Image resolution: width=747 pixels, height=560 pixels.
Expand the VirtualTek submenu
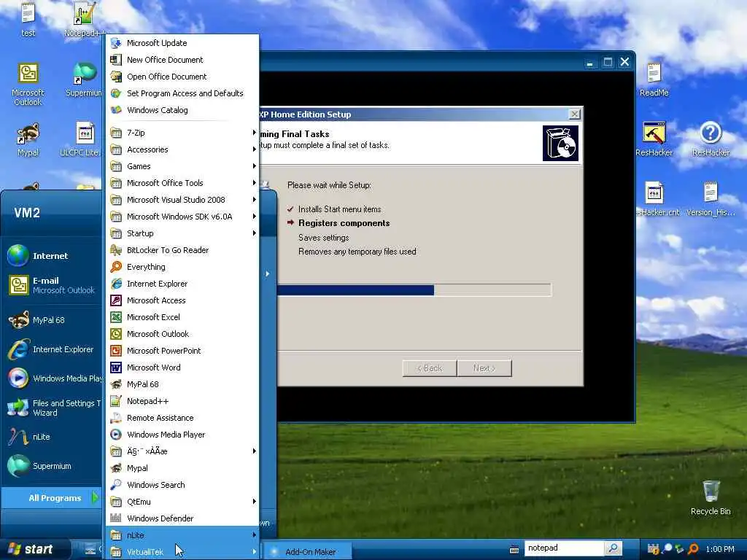pos(182,552)
